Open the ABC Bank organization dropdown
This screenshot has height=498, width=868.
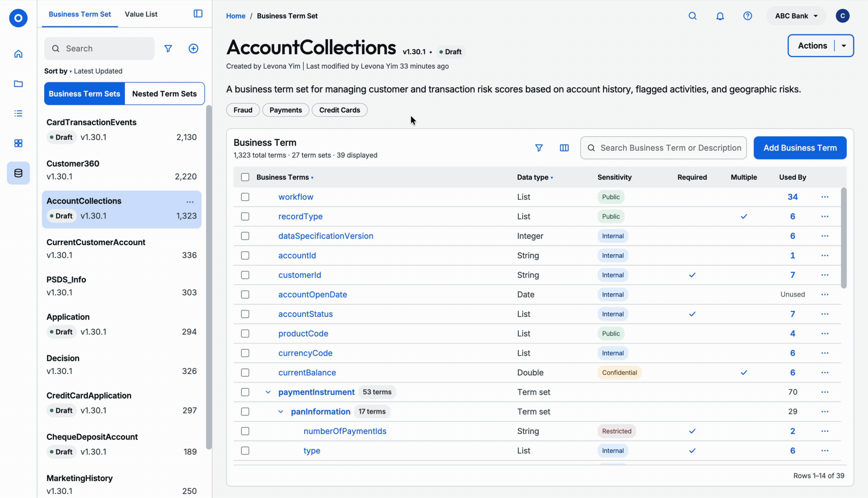(x=796, y=16)
